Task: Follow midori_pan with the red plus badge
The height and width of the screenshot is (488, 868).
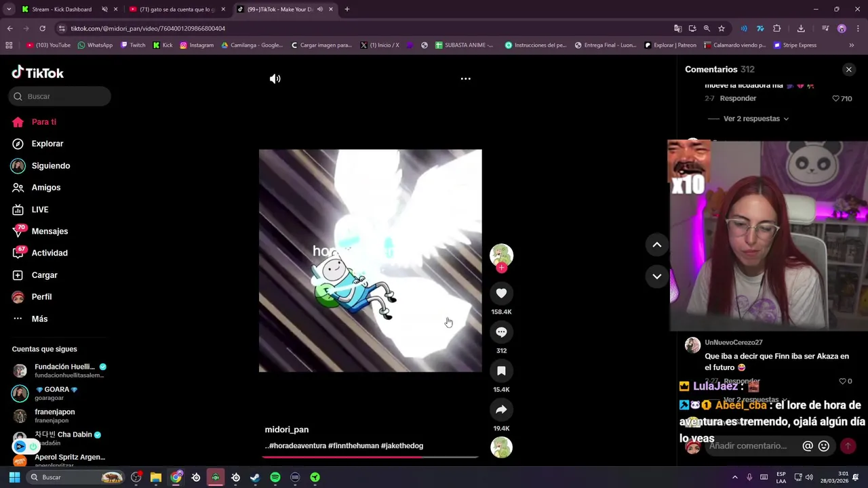Action: click(x=501, y=268)
